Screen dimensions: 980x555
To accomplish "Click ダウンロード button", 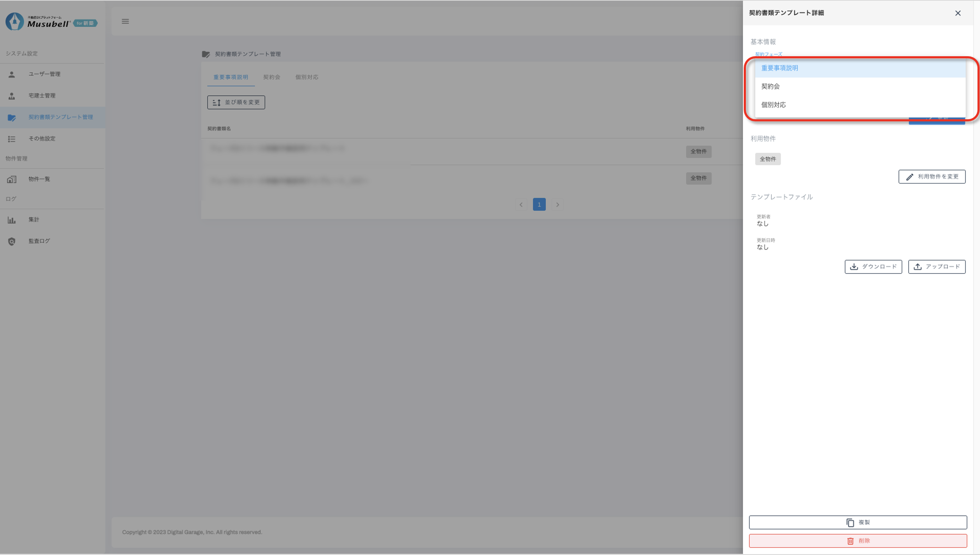I will (873, 267).
